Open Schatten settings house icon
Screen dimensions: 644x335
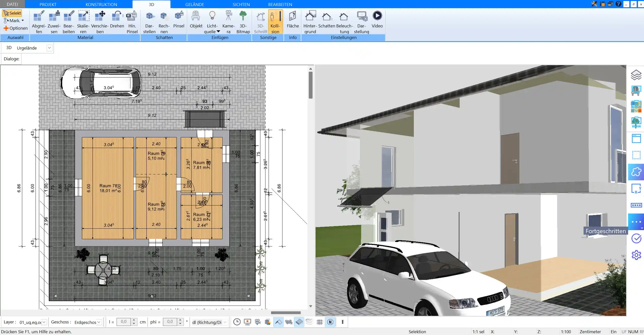click(x=327, y=19)
